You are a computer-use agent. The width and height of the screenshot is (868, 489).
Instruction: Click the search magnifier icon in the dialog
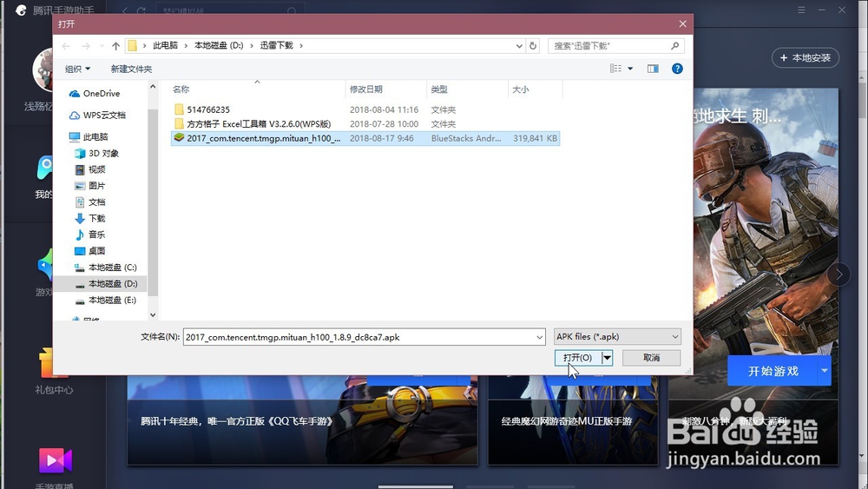tap(674, 46)
